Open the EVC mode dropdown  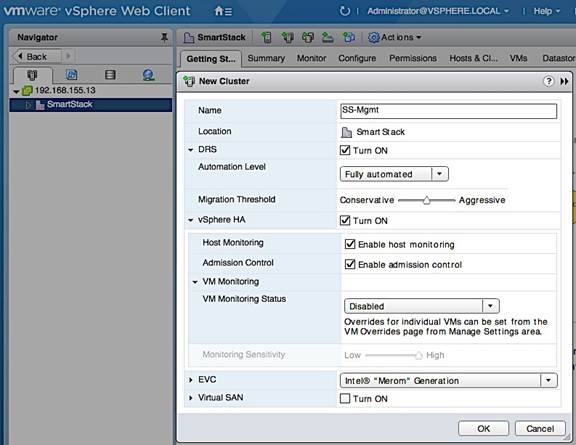(449, 380)
